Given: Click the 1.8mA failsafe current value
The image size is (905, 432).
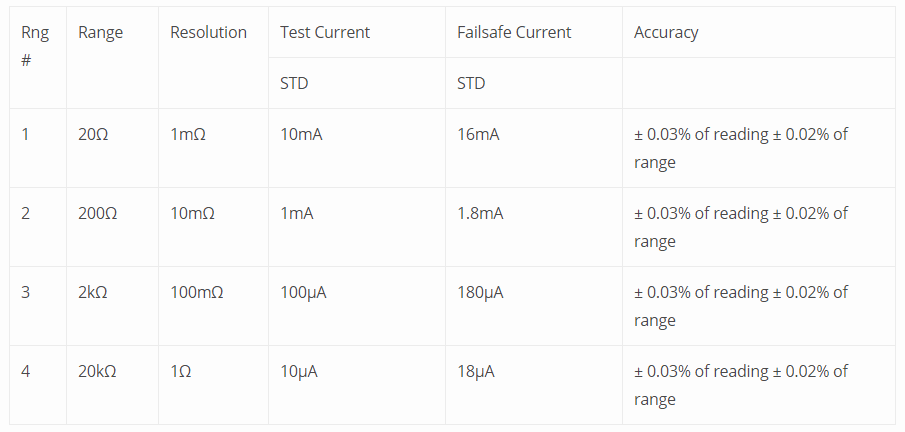Looking at the screenshot, I should (483, 213).
